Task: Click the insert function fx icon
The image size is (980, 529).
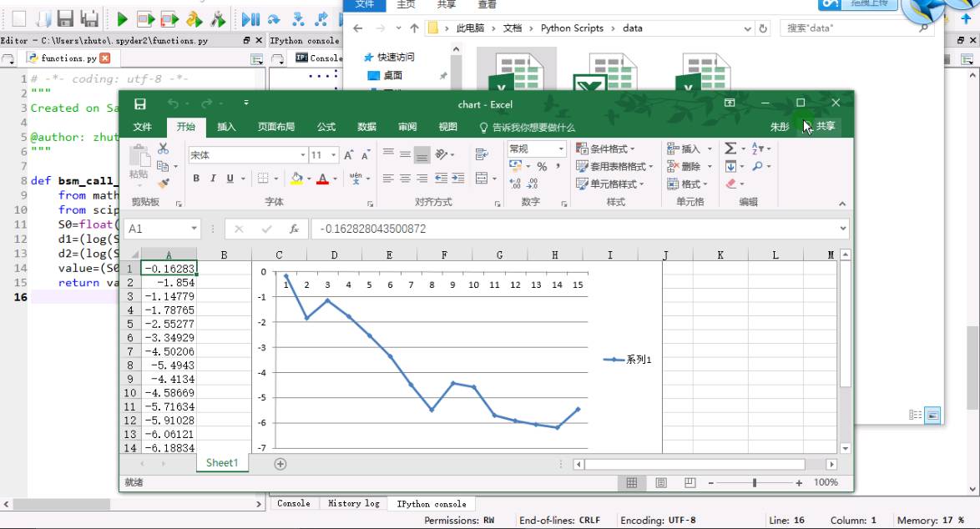Action: point(294,229)
